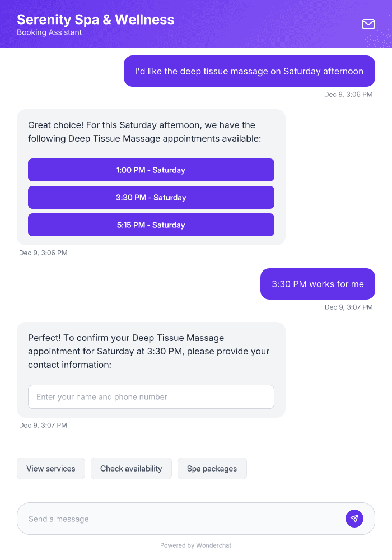Click the Powered by Wonderchat link
The width and height of the screenshot is (392, 560).
(195, 545)
